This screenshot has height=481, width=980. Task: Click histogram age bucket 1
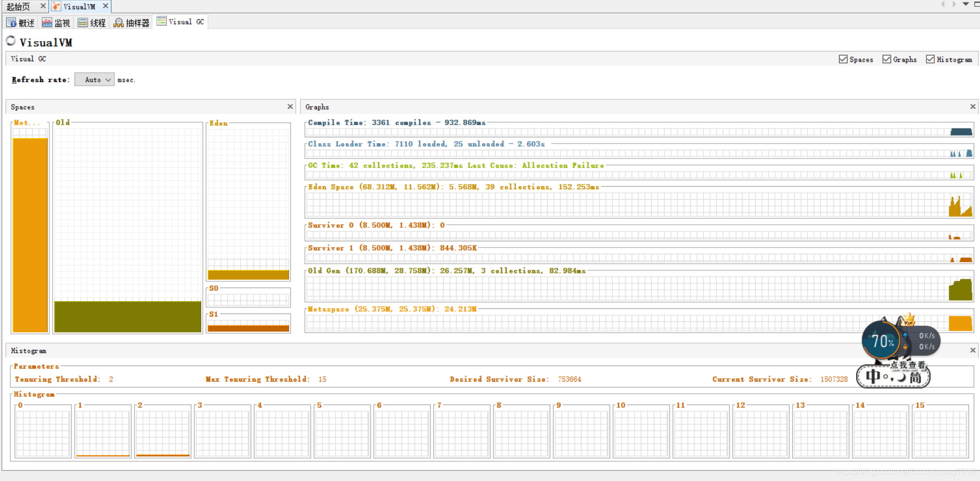click(x=103, y=433)
